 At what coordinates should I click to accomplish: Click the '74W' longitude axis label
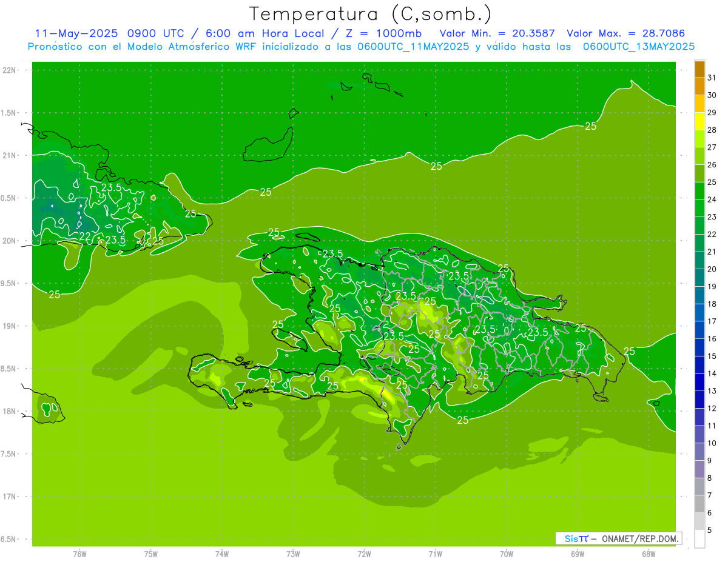pos(222,554)
